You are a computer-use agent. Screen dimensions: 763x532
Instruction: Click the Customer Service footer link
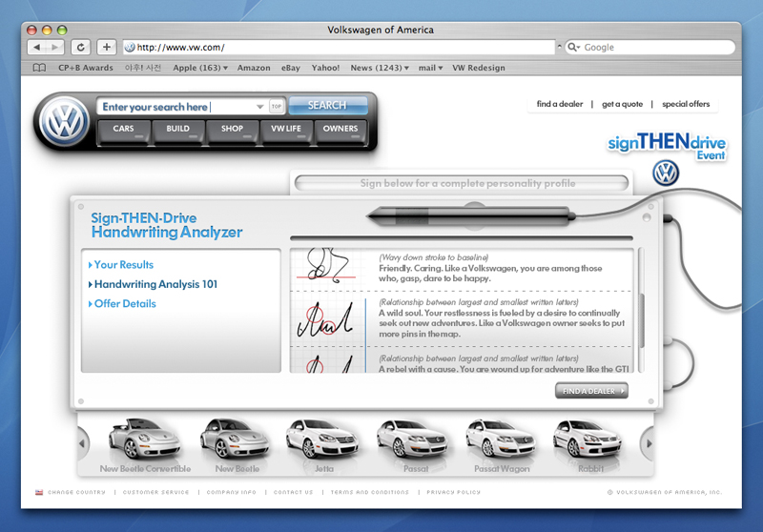tap(155, 492)
